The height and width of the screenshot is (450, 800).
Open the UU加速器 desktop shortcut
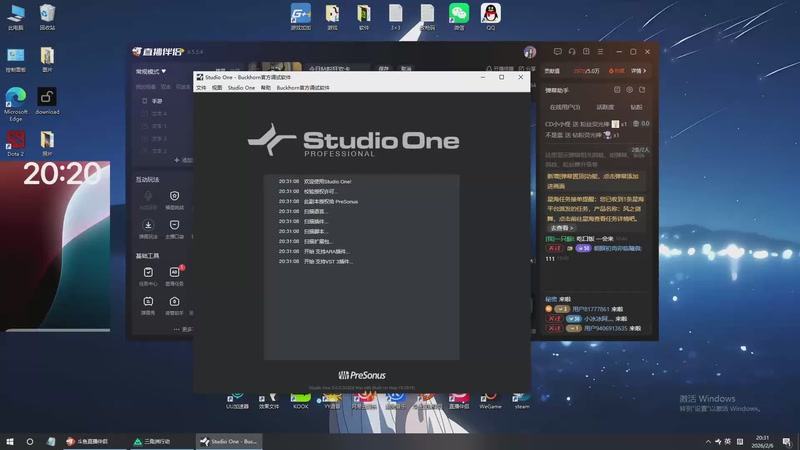point(237,402)
